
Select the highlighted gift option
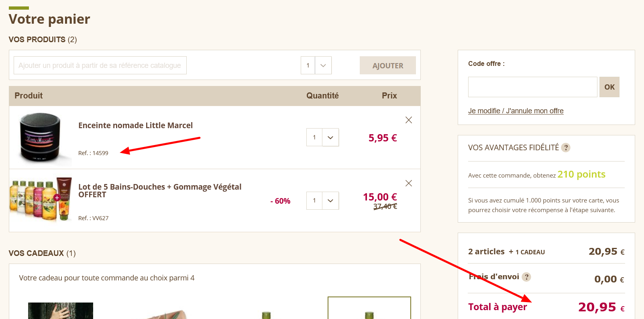[x=369, y=309]
